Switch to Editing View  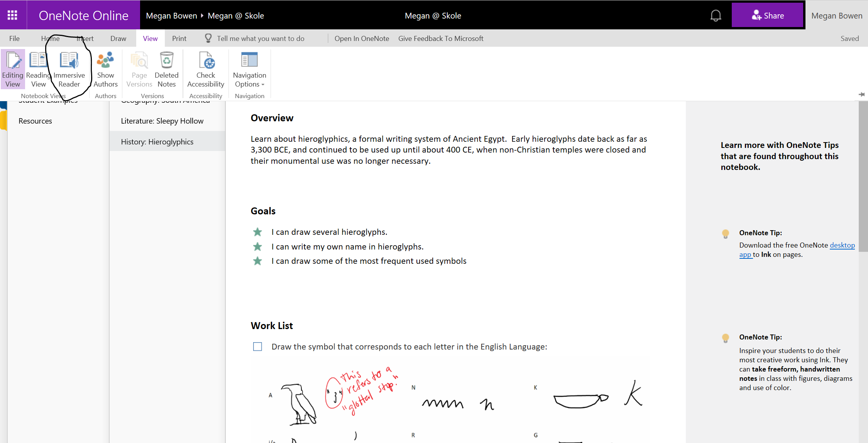point(13,70)
